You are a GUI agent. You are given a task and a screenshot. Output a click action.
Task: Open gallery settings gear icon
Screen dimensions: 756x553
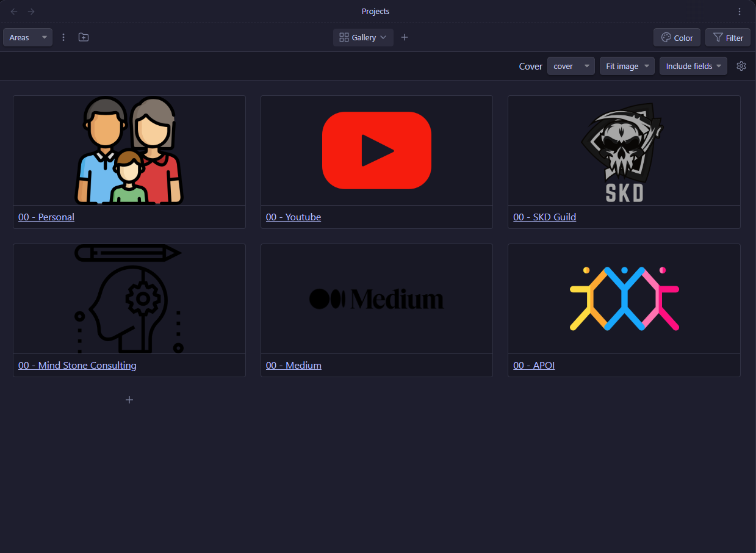click(x=741, y=66)
